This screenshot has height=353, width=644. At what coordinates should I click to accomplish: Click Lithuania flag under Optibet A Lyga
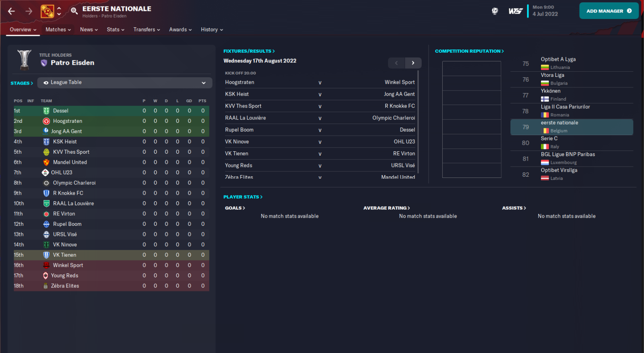click(545, 68)
